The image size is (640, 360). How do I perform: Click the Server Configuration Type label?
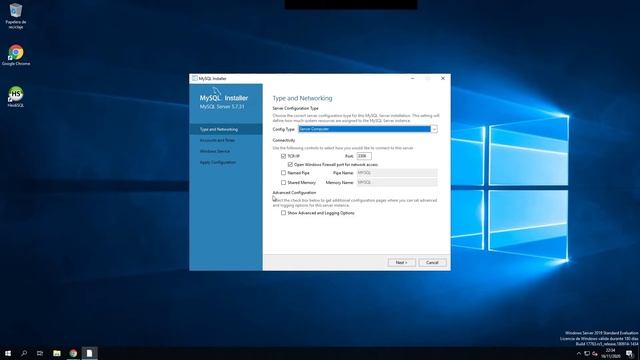tap(296, 109)
